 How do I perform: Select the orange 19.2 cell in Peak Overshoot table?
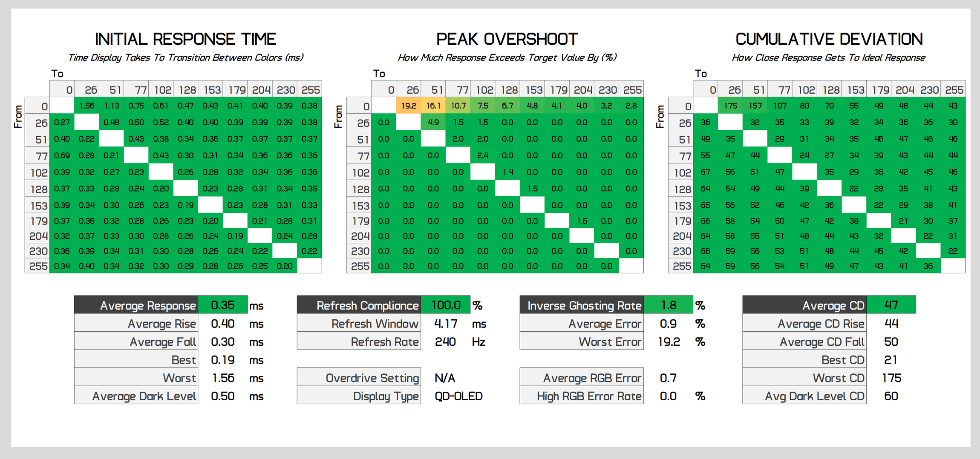coord(409,106)
